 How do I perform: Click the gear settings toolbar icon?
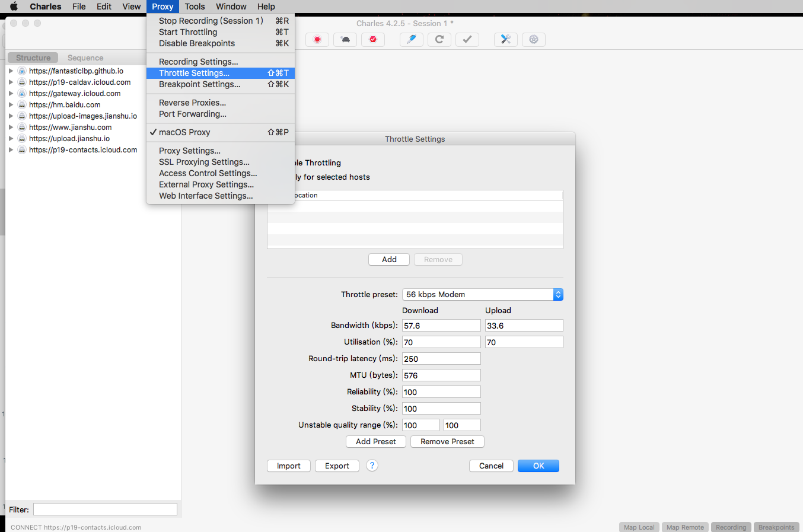534,40
